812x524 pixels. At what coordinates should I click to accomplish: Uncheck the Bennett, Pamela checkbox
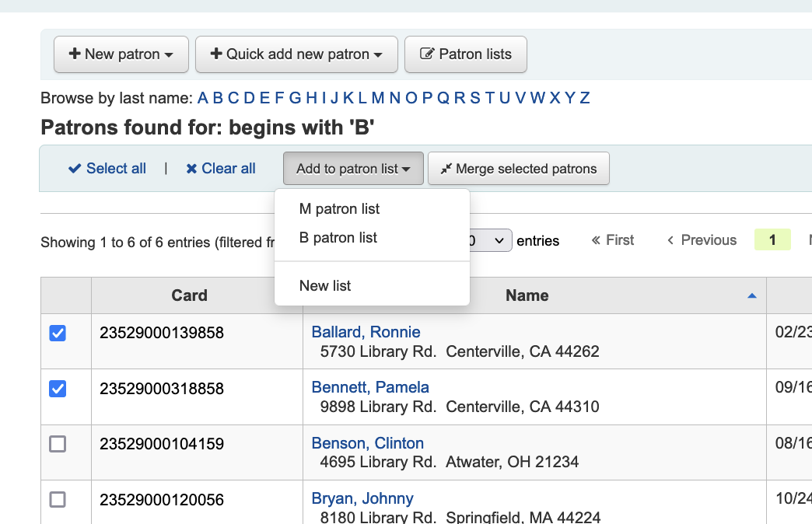(58, 388)
